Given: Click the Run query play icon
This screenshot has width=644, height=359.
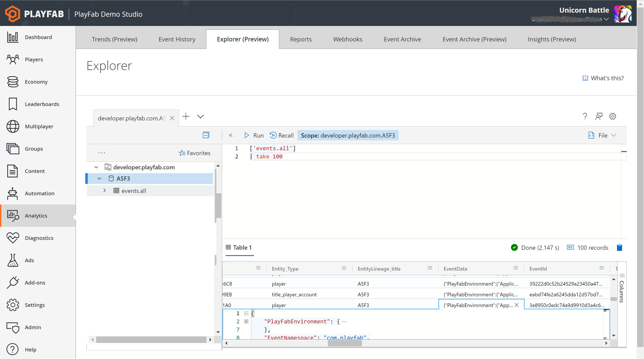Looking at the screenshot, I should (x=246, y=135).
